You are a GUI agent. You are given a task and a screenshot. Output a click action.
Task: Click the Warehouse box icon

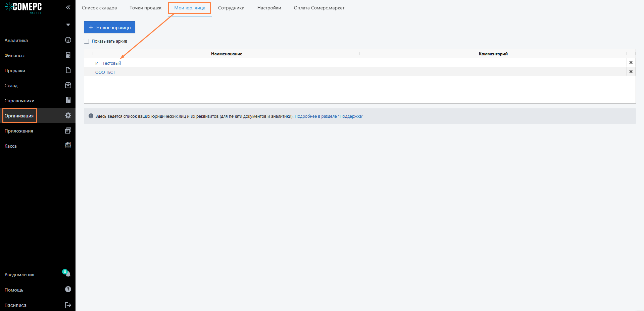(x=68, y=86)
